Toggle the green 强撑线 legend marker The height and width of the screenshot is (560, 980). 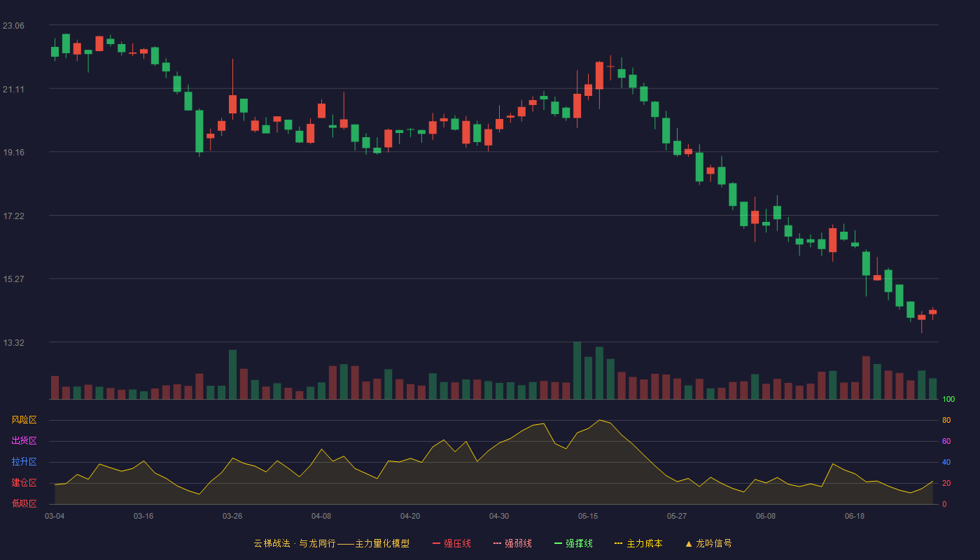[x=559, y=543]
